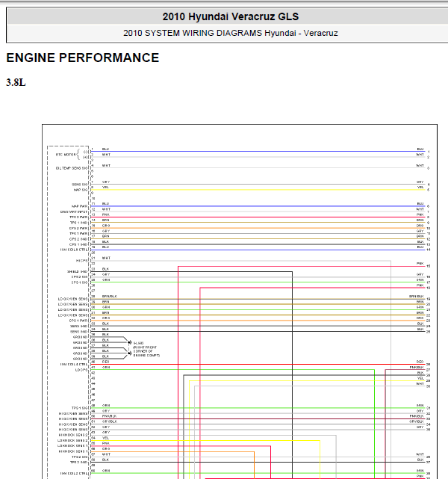The width and height of the screenshot is (448, 479).
Task: Click the '2010 Hyundai Veracruz GLS' title
Action: click(x=231, y=16)
